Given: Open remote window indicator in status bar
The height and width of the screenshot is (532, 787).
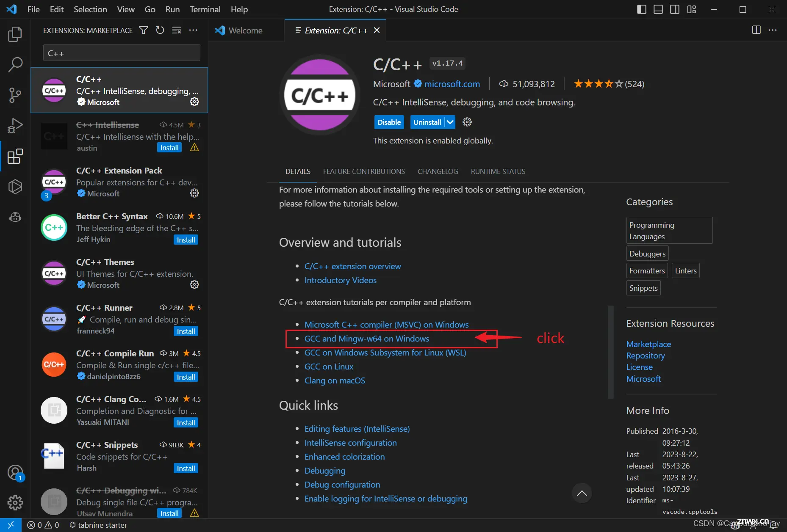Looking at the screenshot, I should (11, 525).
